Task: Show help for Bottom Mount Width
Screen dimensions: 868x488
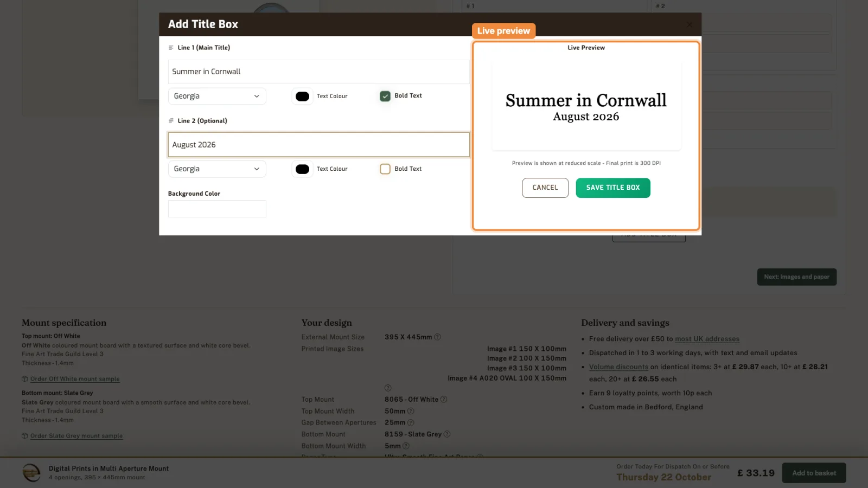Action: (x=406, y=446)
